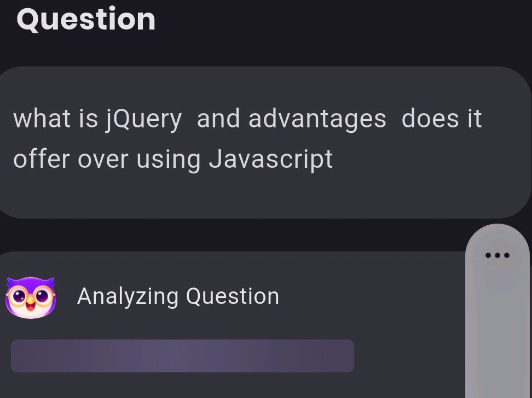
Task: Expand the Analyzing Question status panel
Action: coord(178,296)
